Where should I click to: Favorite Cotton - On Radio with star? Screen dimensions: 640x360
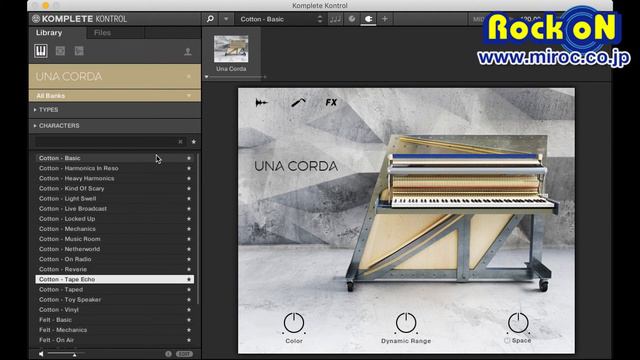(x=189, y=259)
